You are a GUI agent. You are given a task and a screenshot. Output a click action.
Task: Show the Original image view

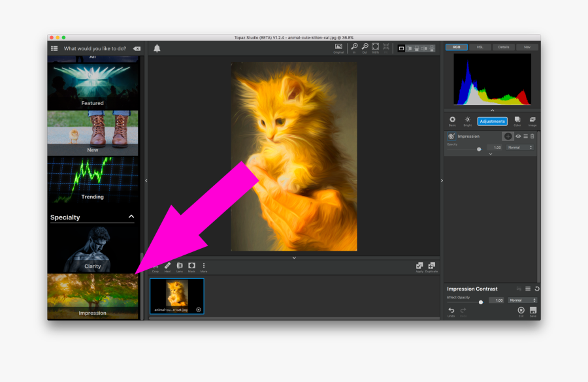(338, 48)
